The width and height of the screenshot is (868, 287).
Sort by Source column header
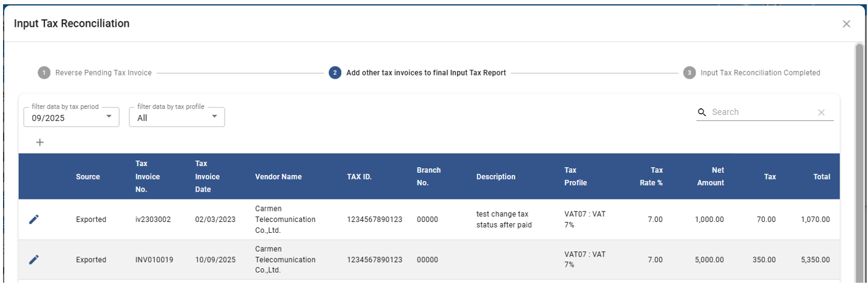tap(88, 177)
